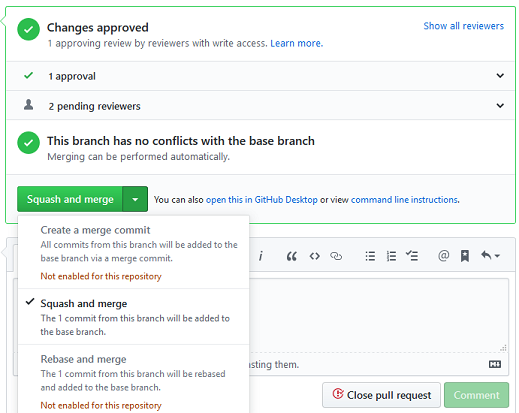Select Squash and merge menu option
The width and height of the screenshot is (519, 413).
point(133,317)
